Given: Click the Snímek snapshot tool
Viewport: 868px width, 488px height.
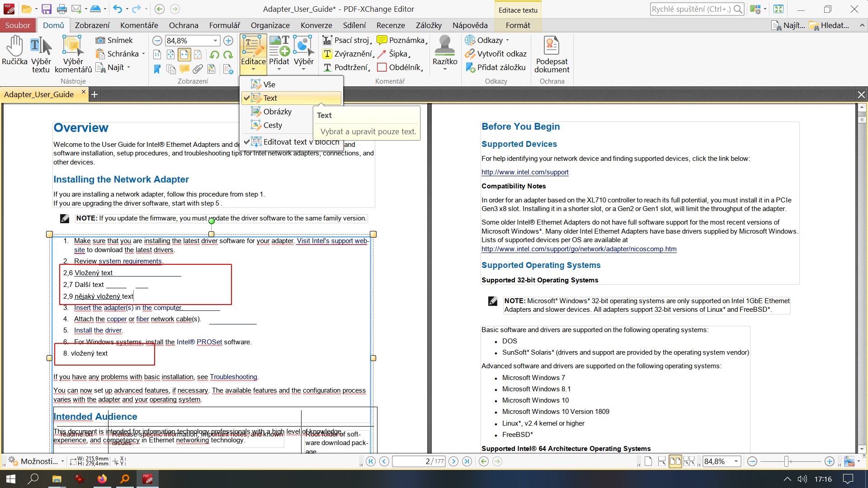Looking at the screenshot, I should click(x=114, y=40).
